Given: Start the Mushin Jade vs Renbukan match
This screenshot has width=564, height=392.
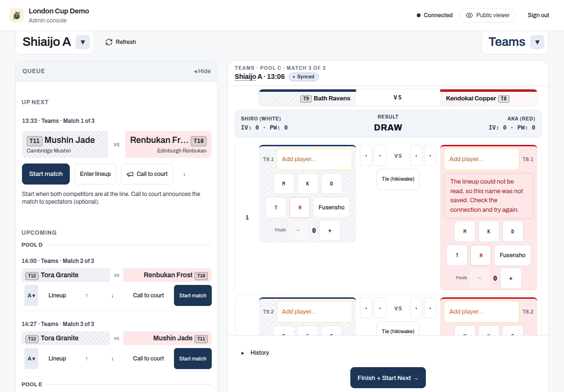Looking at the screenshot, I should click(46, 174).
